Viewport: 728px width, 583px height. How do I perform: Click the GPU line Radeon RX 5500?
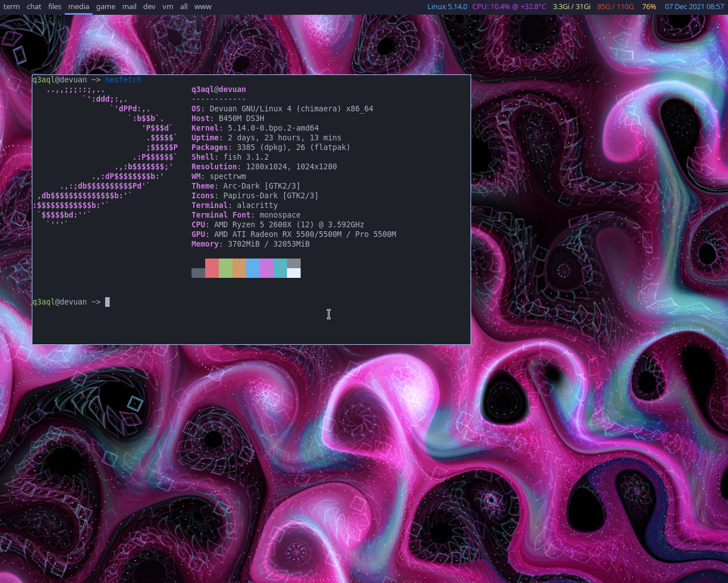(x=294, y=234)
